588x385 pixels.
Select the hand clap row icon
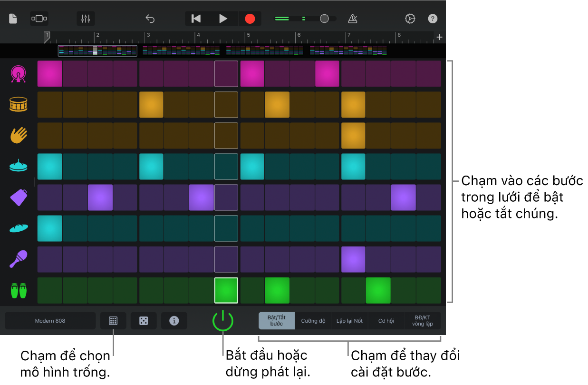19,136
